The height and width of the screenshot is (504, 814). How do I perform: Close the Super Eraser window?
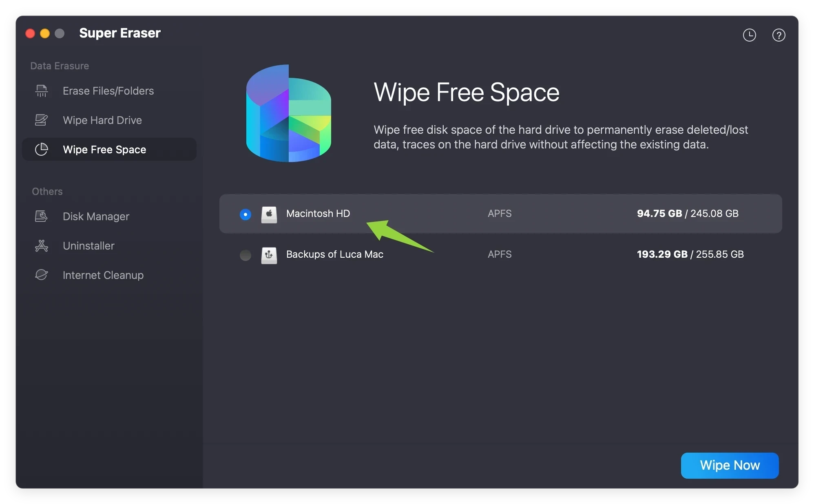click(30, 33)
